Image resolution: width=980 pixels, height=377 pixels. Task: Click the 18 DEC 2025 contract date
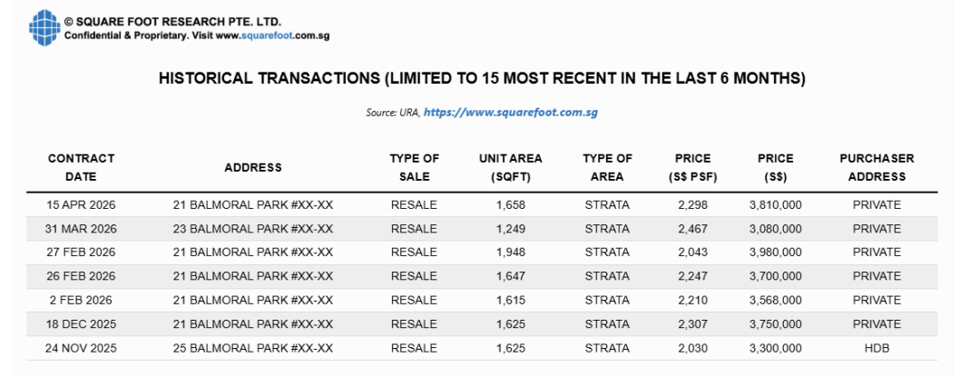81,324
